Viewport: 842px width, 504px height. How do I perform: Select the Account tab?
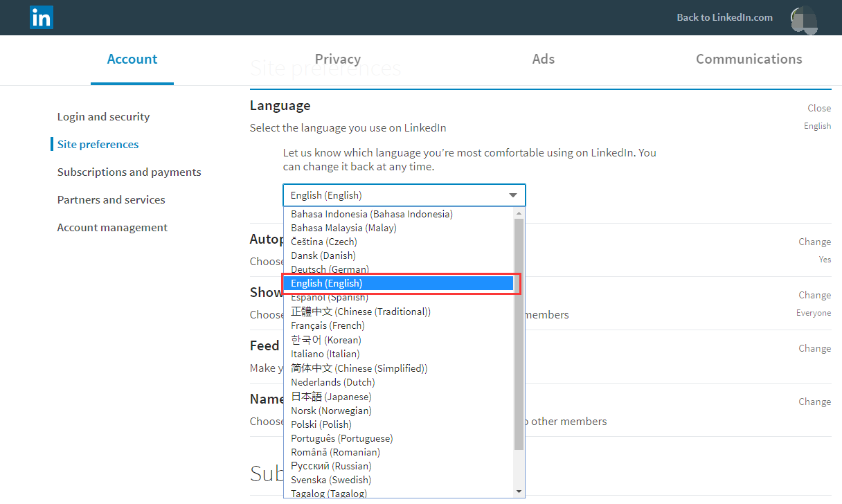(x=132, y=60)
